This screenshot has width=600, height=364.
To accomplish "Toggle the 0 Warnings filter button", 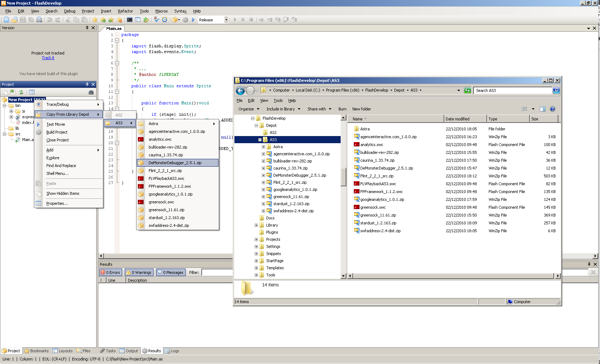I will tap(139, 272).
